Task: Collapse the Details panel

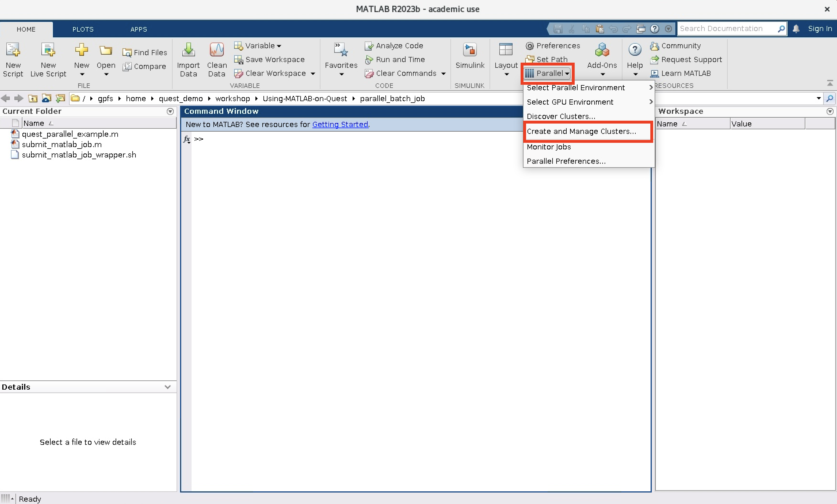Action: pos(167,387)
